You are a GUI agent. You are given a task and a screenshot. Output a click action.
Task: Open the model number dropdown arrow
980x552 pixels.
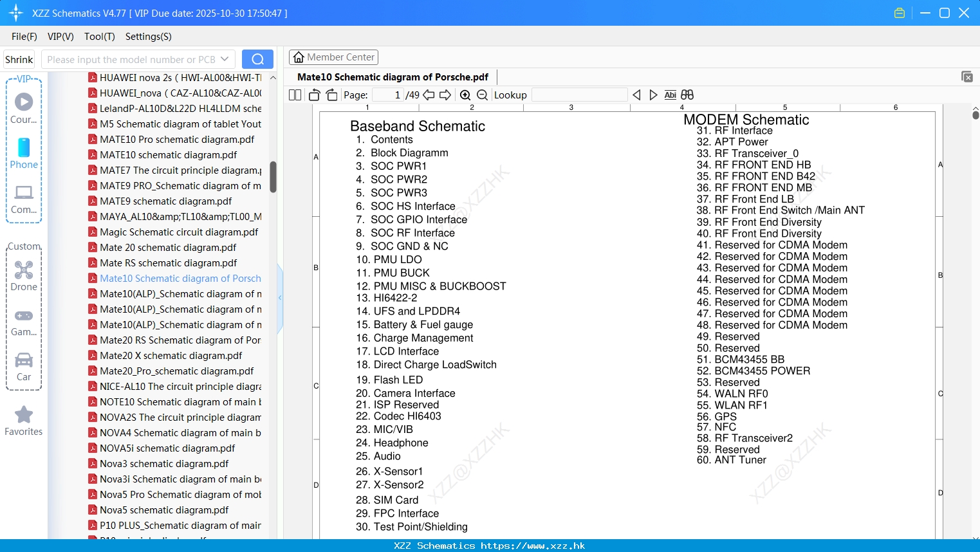225,59
